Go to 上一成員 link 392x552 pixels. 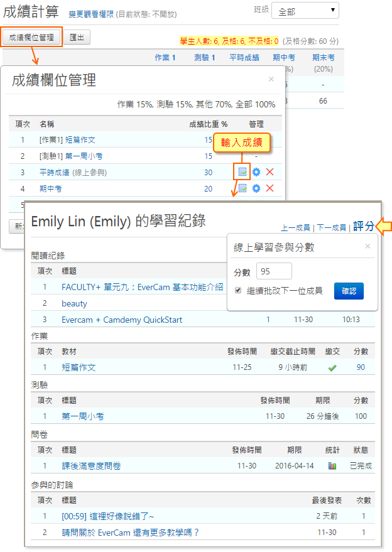click(296, 227)
